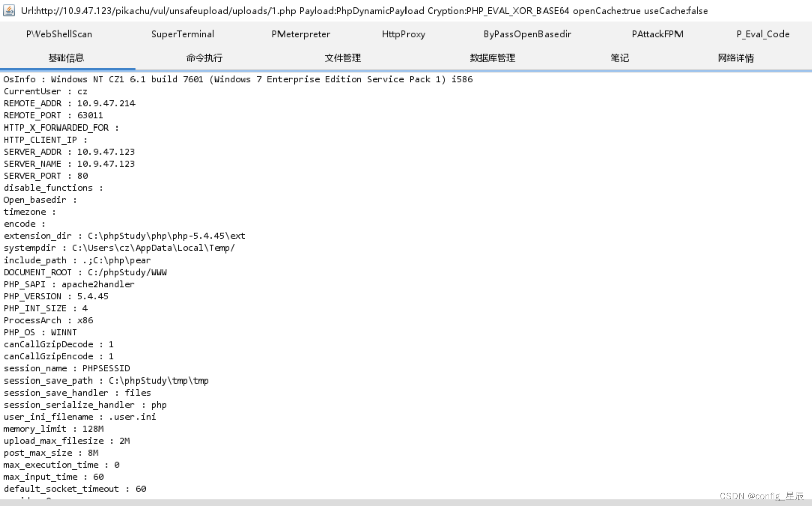Select PHP_SAPI : apache2handler line
Image resolution: width=812 pixels, height=506 pixels.
(x=69, y=284)
